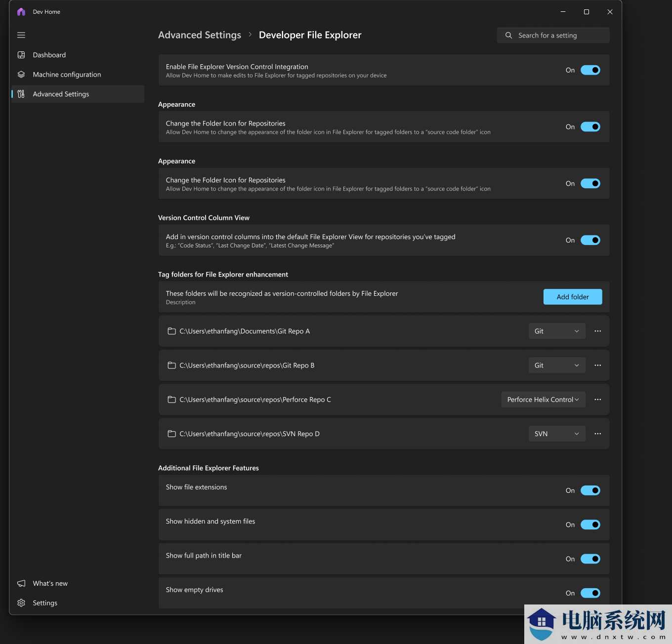Click the magnifier icon in search box
This screenshot has height=644, width=672.
508,36
